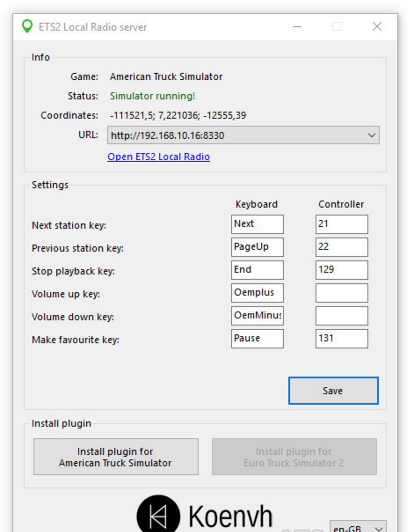Click the Koenvh logo
Image resolution: width=413 pixels, height=532 pixels.
click(204, 515)
